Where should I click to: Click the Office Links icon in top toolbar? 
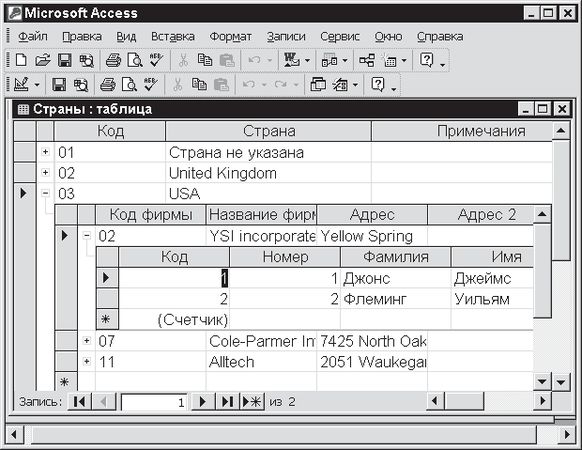[x=292, y=60]
